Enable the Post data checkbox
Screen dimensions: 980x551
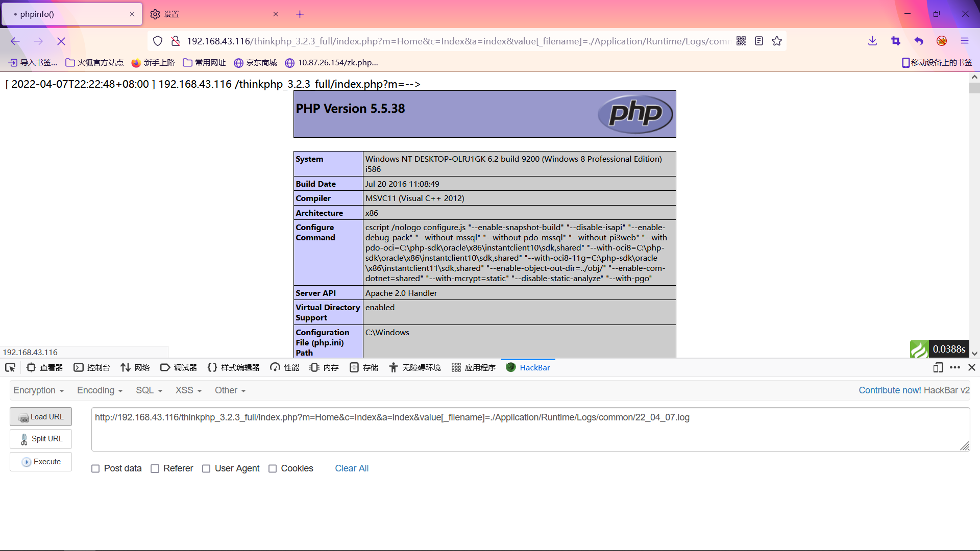[x=95, y=468]
